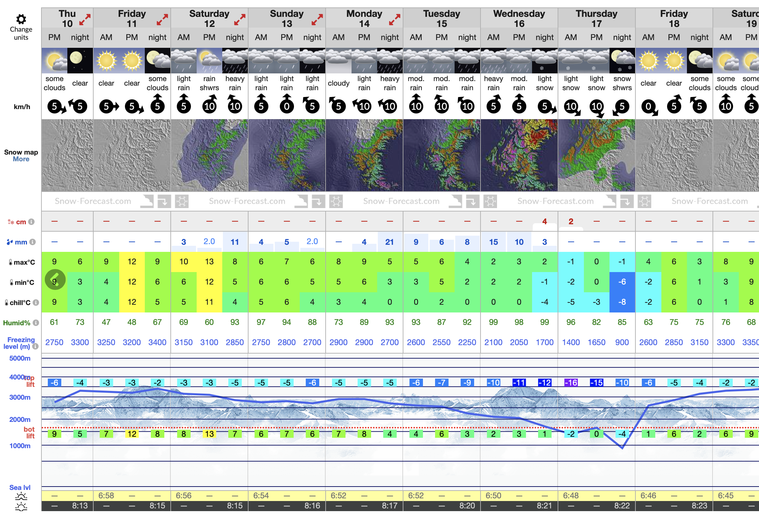Click Saturday 12 night heavy rain icon
Image resolution: width=759 pixels, height=532 pixels.
click(x=235, y=61)
